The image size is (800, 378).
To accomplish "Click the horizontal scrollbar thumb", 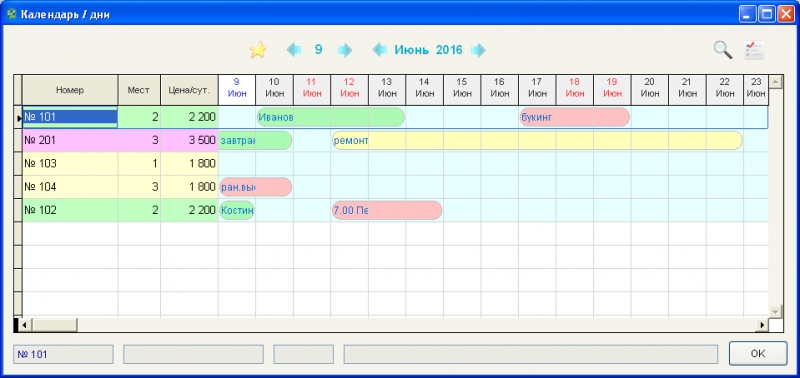I will 54,324.
